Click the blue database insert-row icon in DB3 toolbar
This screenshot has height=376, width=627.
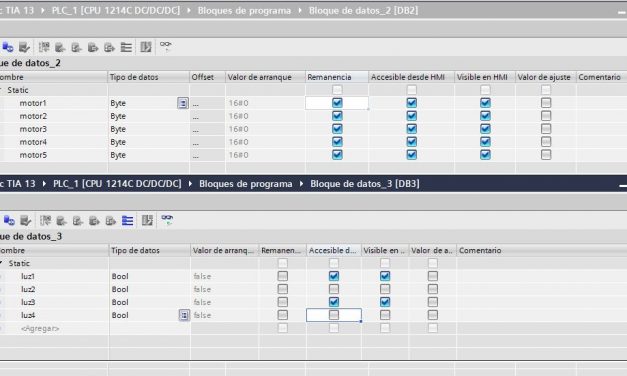tap(9, 220)
